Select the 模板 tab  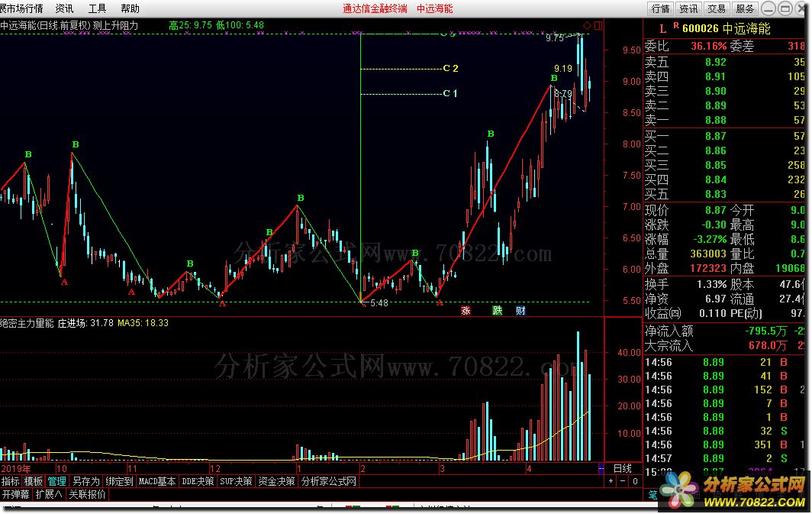click(x=33, y=481)
